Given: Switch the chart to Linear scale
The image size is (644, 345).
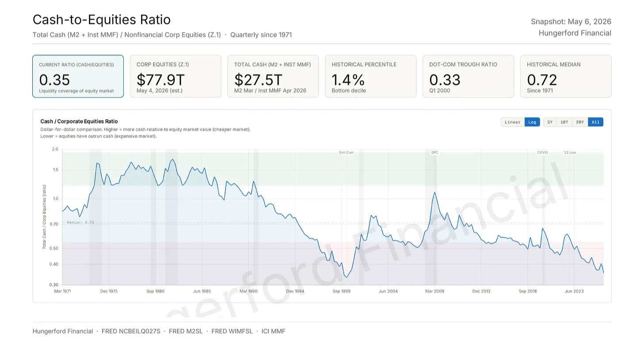Looking at the screenshot, I should [x=513, y=122].
